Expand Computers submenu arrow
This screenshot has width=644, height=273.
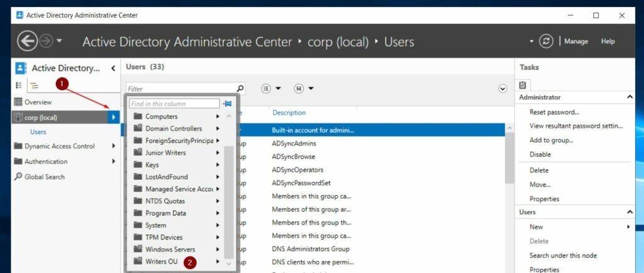pyautogui.click(x=218, y=116)
